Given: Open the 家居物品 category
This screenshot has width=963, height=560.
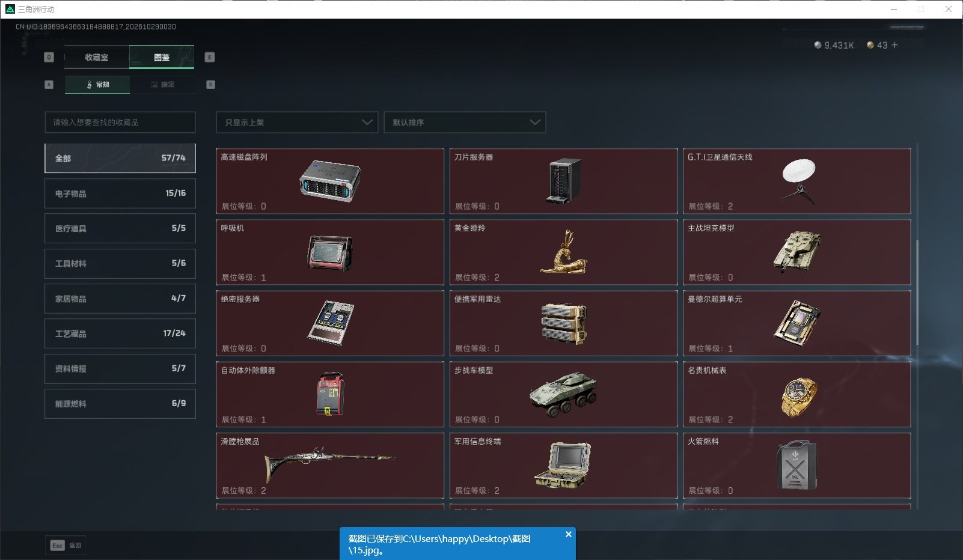Looking at the screenshot, I should click(120, 299).
